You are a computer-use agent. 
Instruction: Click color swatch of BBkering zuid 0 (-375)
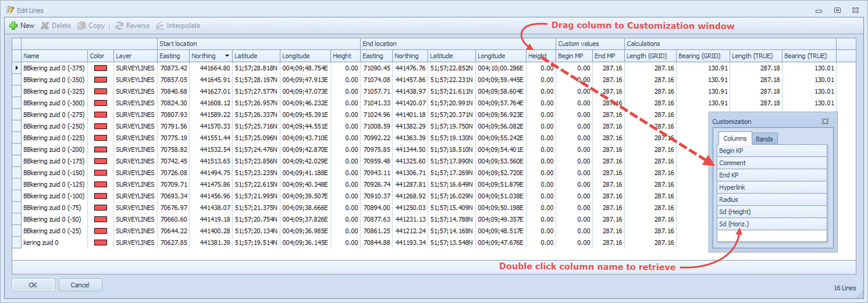click(x=100, y=68)
